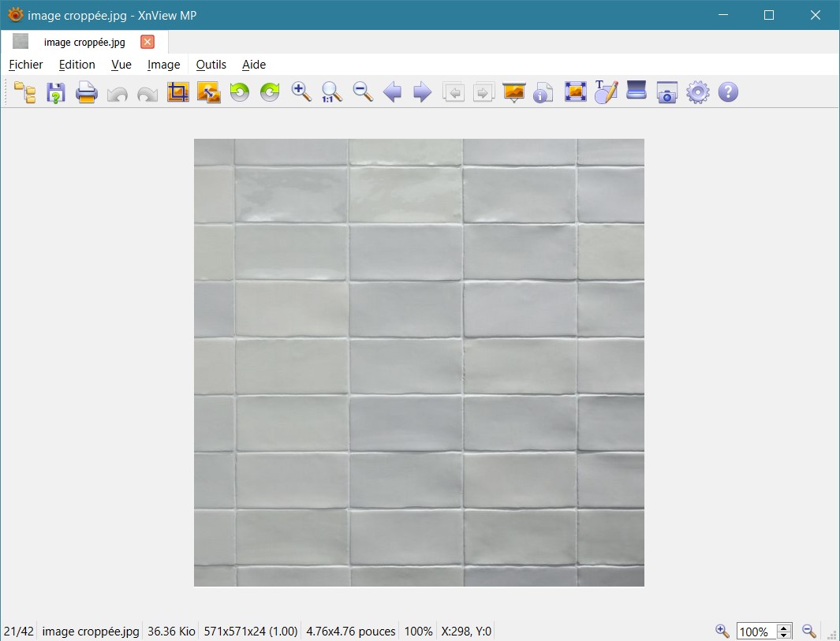Viewport: 840px width, 641px height.
Task: Open the Fichier menu
Action: click(26, 65)
